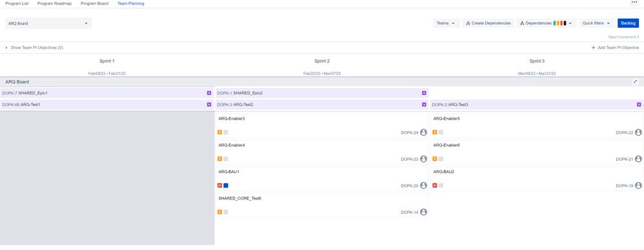Viewport: 644px width, 250px height.
Task: Click the ARQ-Enabler4 card title
Action: 232,145
